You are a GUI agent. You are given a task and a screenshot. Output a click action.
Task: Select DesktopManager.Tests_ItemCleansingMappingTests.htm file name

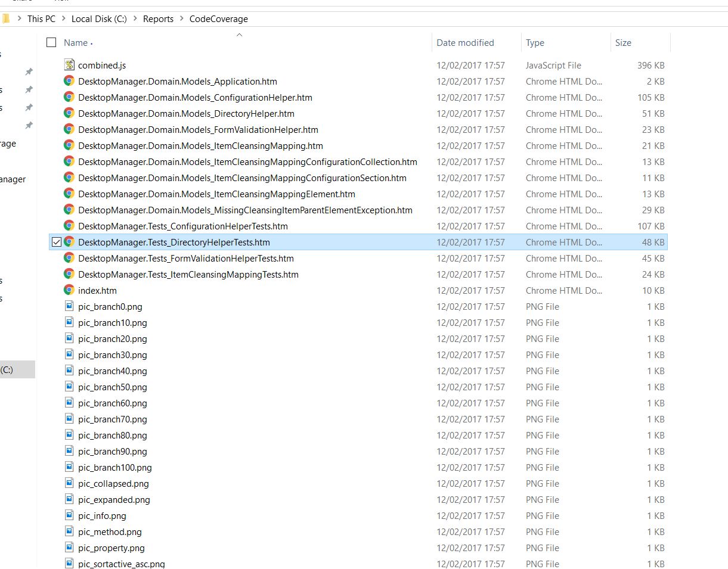click(188, 274)
